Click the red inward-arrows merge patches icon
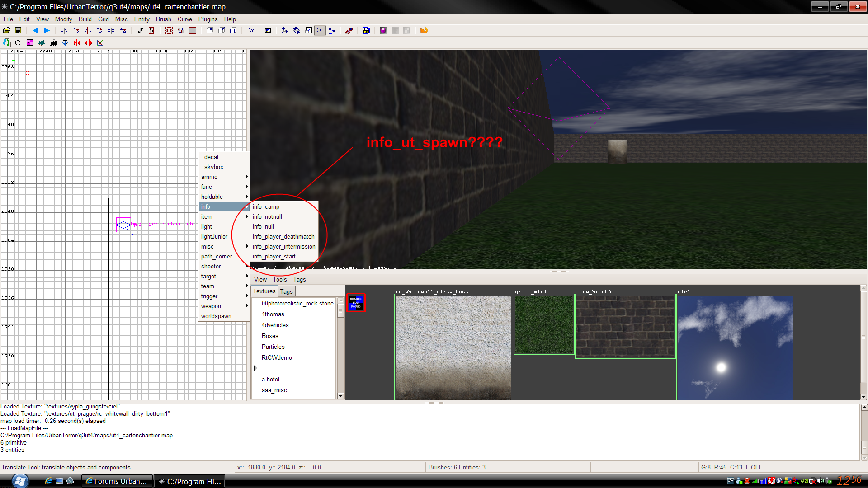This screenshot has height=488, width=868. coord(77,42)
